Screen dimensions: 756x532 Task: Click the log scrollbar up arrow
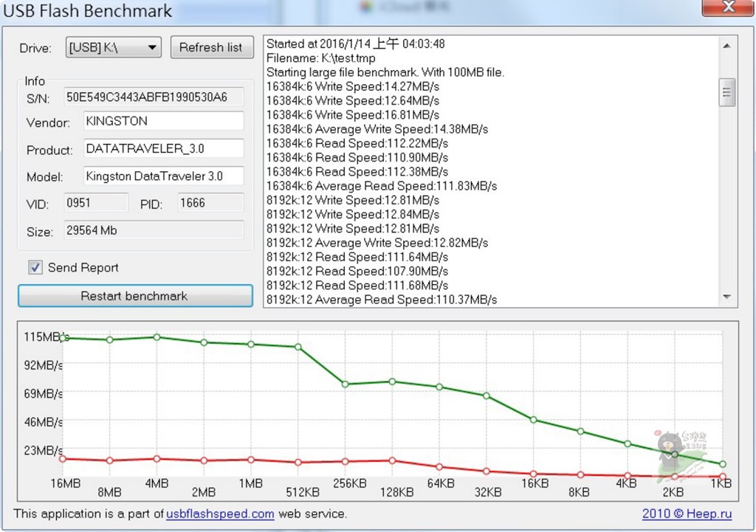[x=726, y=46]
